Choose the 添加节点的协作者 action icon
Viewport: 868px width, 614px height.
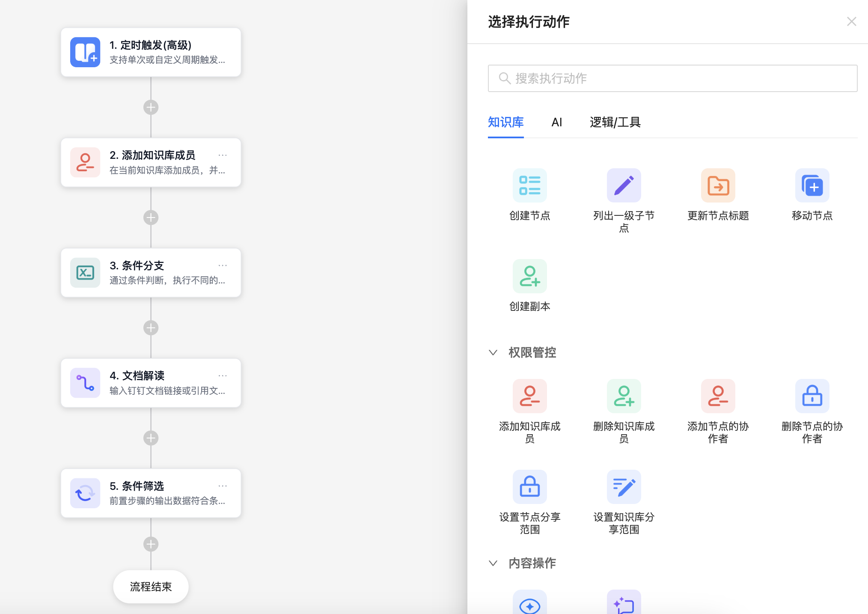[718, 396]
